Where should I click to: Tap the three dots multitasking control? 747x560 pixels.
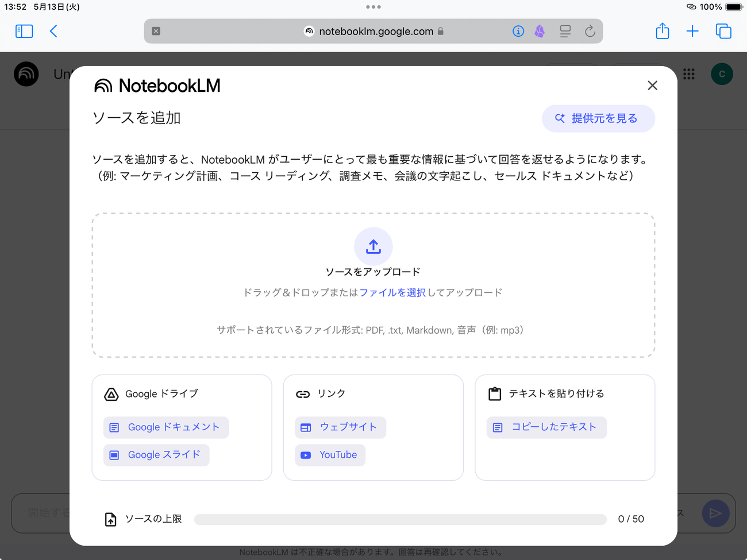[x=373, y=7]
